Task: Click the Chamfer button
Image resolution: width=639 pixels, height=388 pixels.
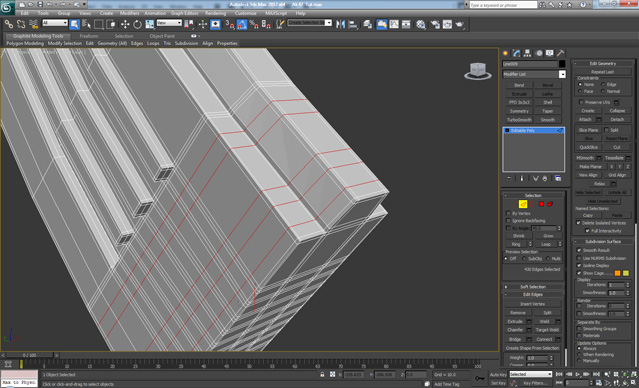Action: point(515,330)
